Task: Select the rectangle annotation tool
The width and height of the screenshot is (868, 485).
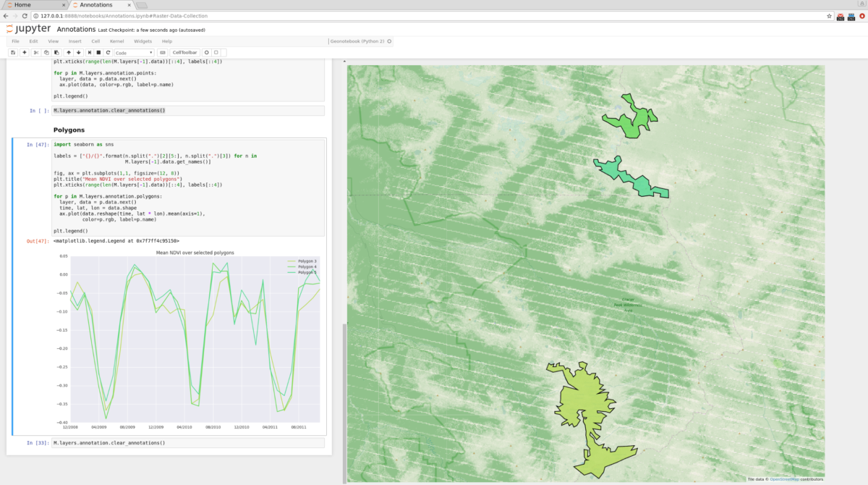Action: click(216, 52)
